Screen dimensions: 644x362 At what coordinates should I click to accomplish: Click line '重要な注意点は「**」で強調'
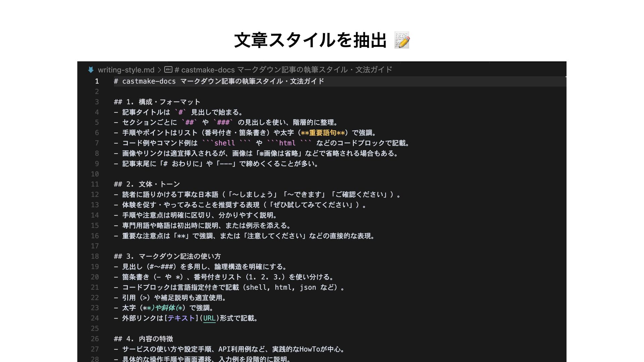(x=245, y=236)
